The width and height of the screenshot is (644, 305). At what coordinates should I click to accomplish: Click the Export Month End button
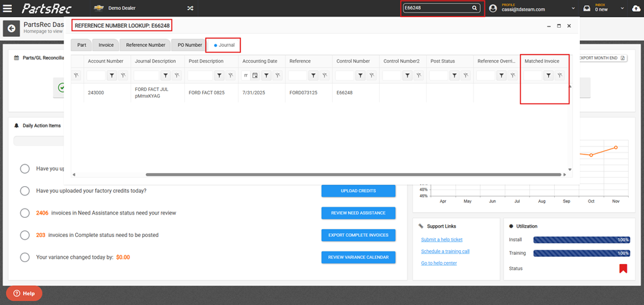602,58
